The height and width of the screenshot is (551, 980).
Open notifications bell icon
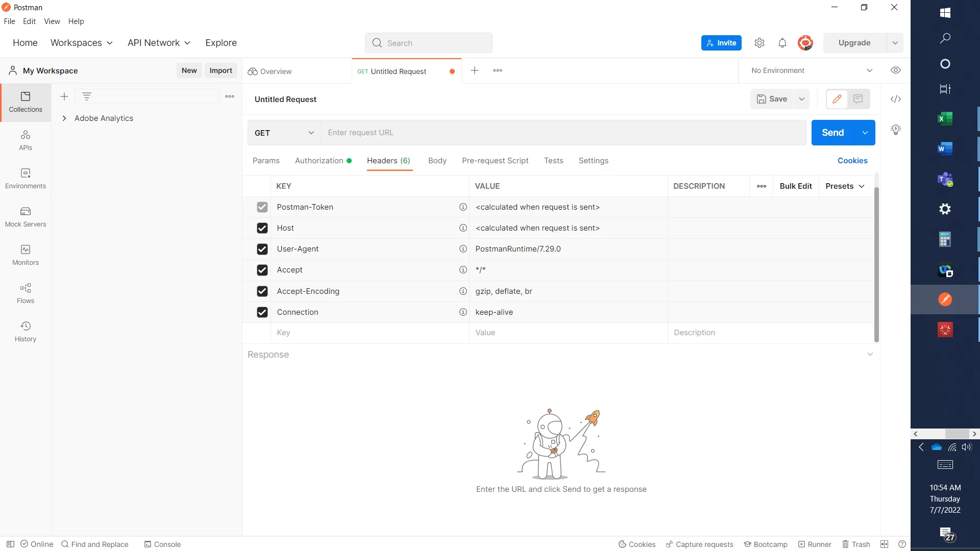782,43
